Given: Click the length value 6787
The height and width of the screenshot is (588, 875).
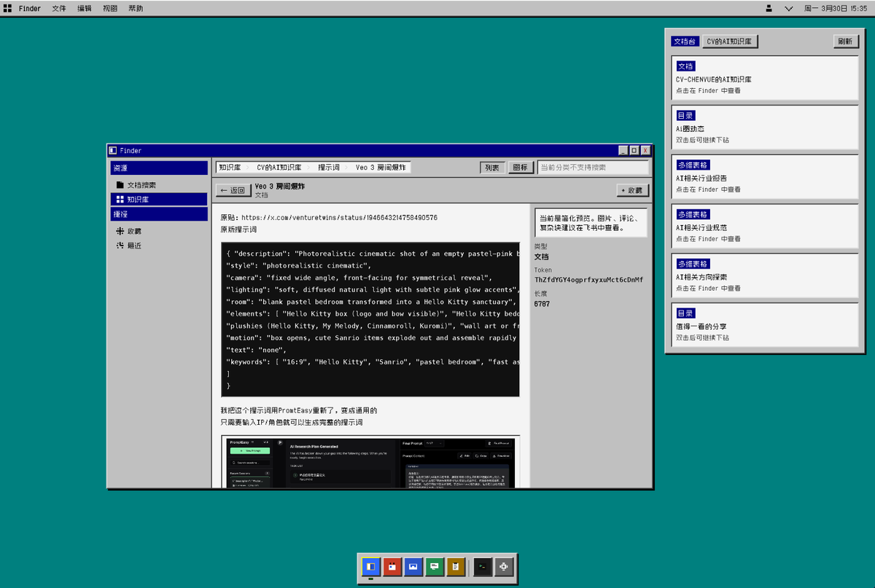Looking at the screenshot, I should click(542, 304).
